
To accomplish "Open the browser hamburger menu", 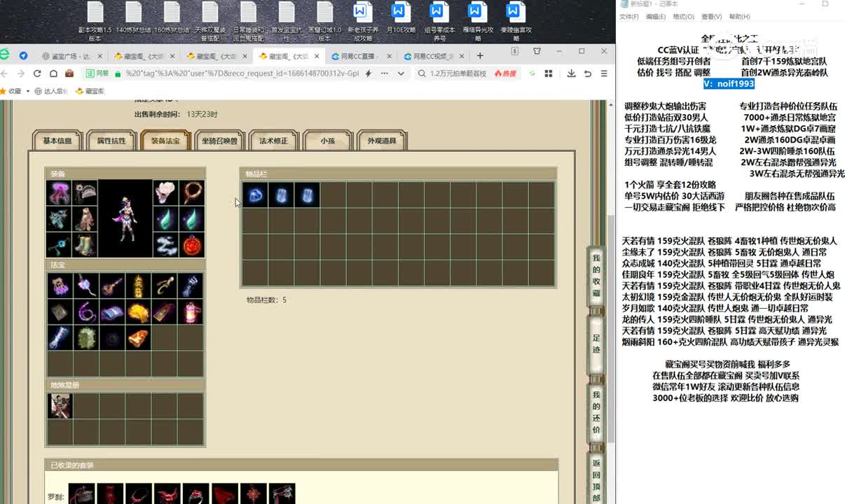I will 604,73.
